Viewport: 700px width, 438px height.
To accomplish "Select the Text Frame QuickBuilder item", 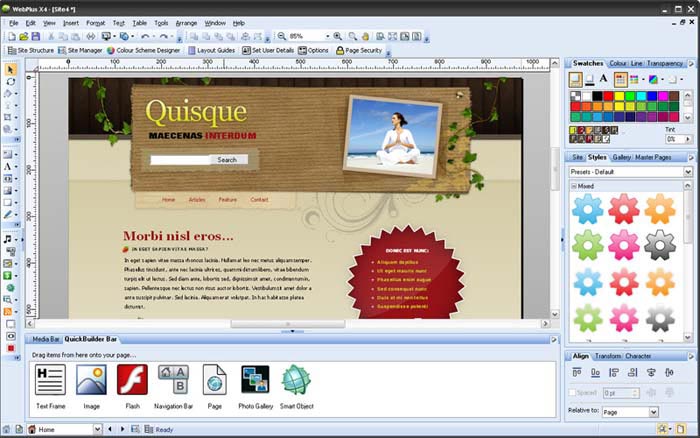I will [51, 380].
